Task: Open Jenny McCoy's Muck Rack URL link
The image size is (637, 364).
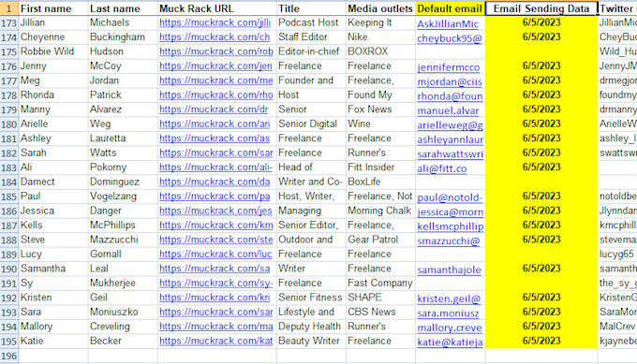Action: tap(215, 66)
